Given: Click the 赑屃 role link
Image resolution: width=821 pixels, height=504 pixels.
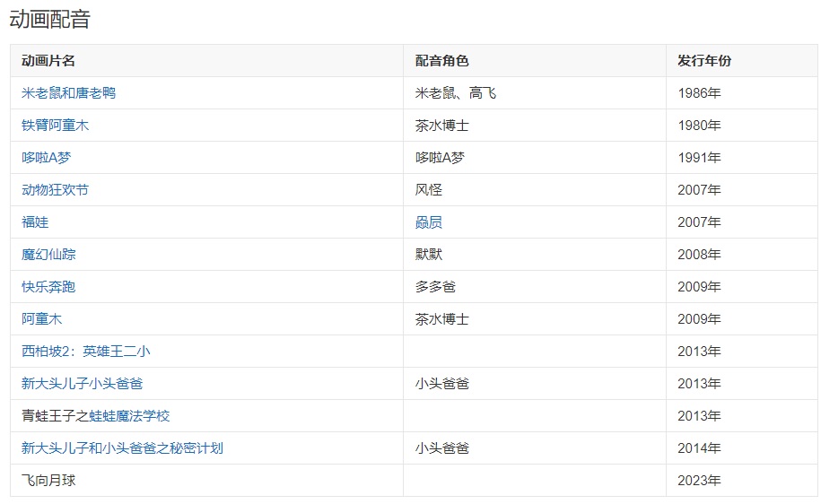Looking at the screenshot, I should point(428,222).
